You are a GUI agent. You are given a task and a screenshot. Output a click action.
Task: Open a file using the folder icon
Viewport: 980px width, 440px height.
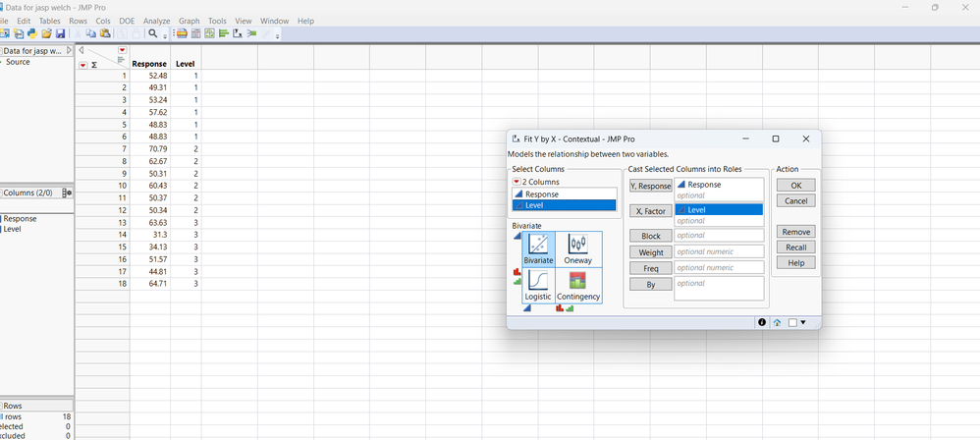(x=46, y=33)
